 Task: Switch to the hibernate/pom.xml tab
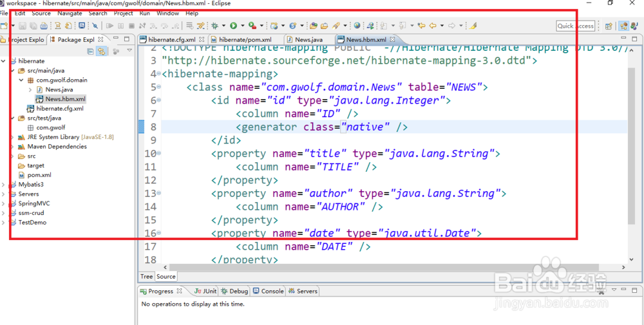(x=245, y=40)
